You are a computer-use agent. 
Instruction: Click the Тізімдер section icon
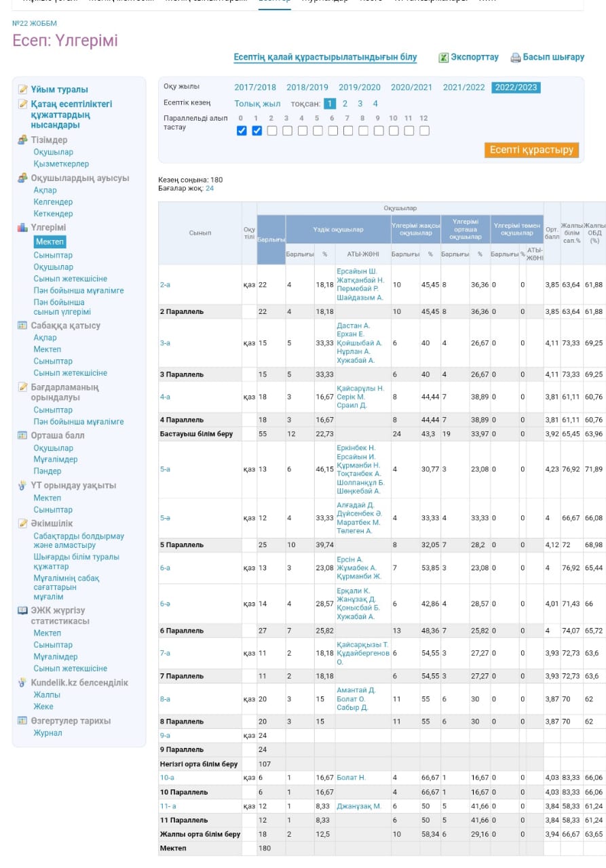[23, 140]
